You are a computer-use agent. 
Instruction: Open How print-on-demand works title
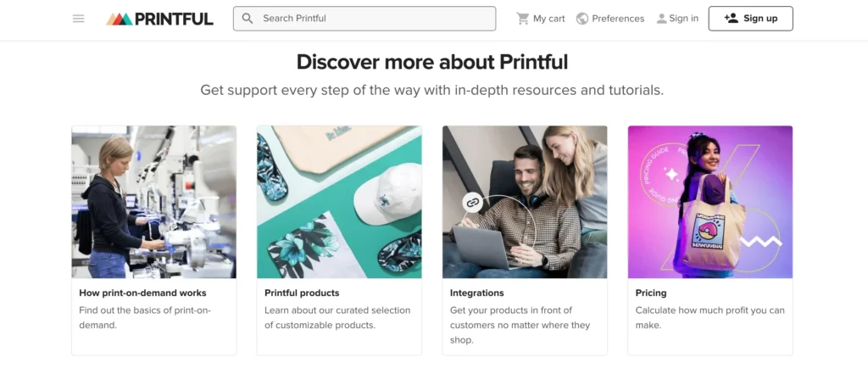click(x=142, y=293)
